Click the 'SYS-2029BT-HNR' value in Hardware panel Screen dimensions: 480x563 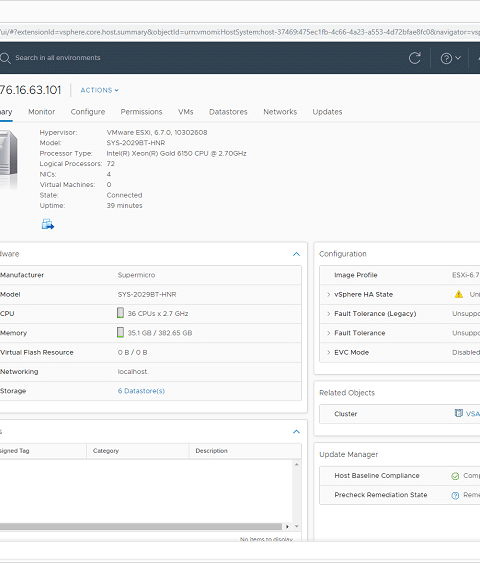click(x=147, y=294)
